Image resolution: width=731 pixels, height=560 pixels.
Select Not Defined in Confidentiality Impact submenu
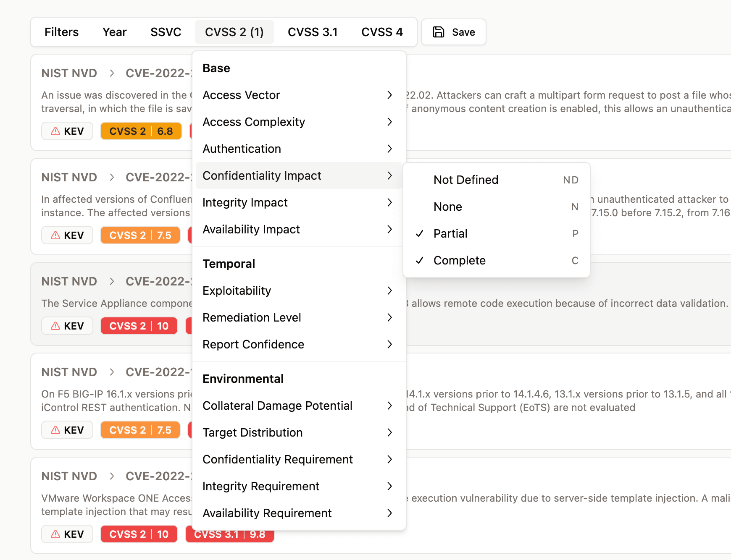point(465,180)
